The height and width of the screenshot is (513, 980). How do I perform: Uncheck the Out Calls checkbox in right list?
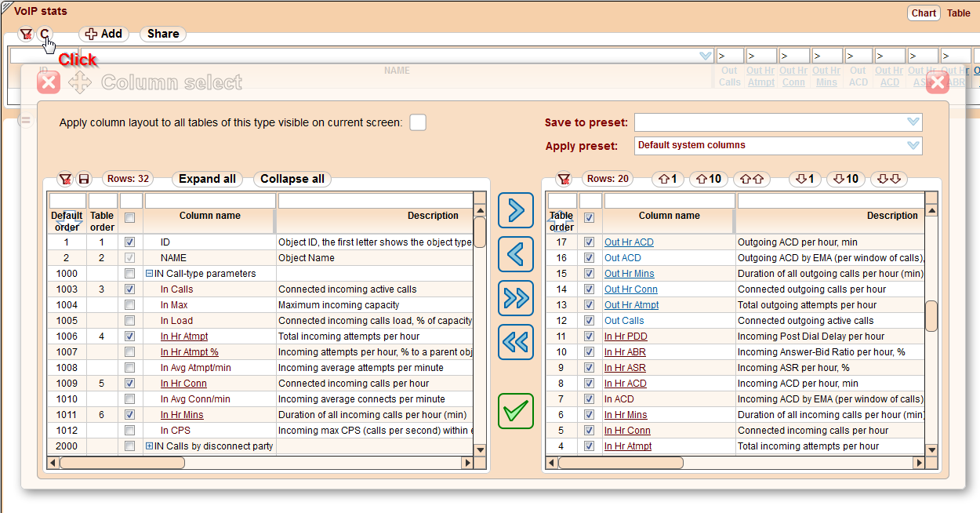(x=589, y=320)
